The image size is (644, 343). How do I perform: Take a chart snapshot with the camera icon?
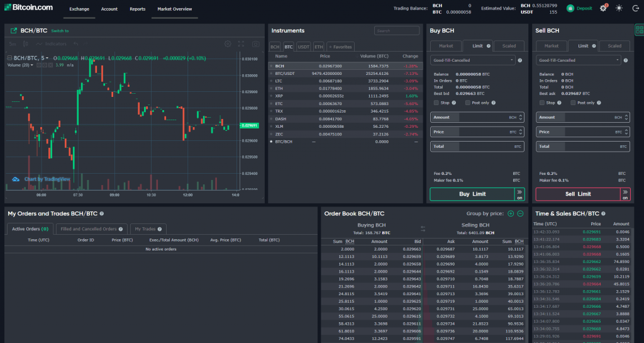(x=255, y=43)
